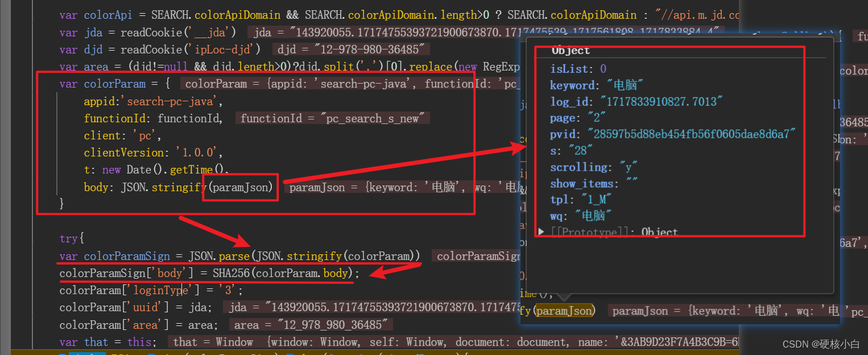The height and width of the screenshot is (355, 868).
Task: Click the inline area = "12_978_980_36485" hint
Action: click(x=312, y=325)
